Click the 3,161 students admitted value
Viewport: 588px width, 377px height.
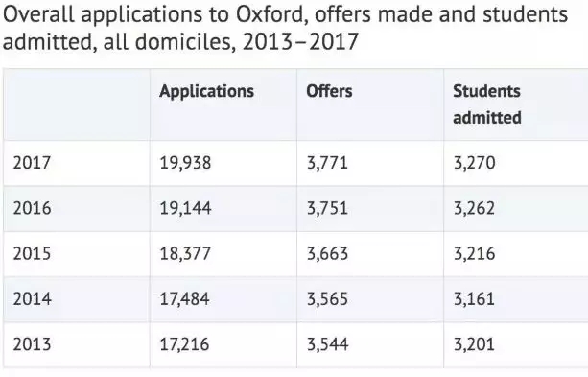click(474, 299)
